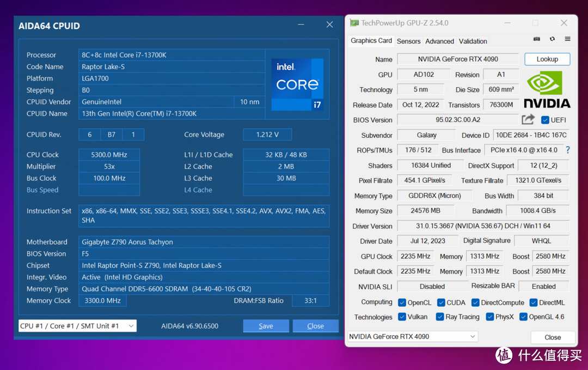The image size is (588, 370).
Task: Click the Lookup button
Action: [x=547, y=59]
